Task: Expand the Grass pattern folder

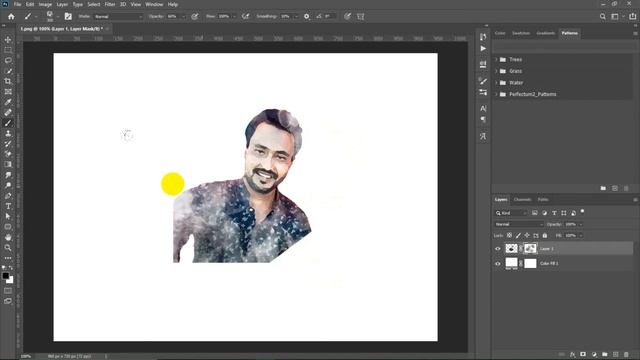Action: (x=496, y=71)
